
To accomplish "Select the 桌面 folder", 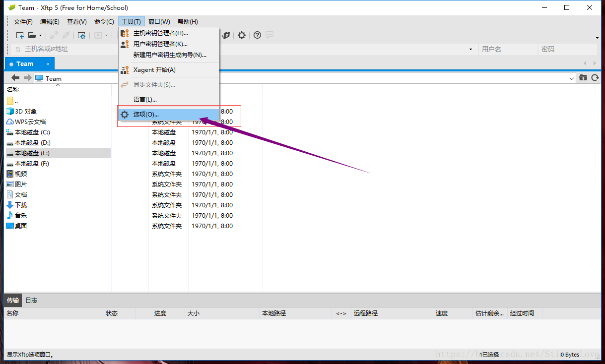I will point(17,226).
